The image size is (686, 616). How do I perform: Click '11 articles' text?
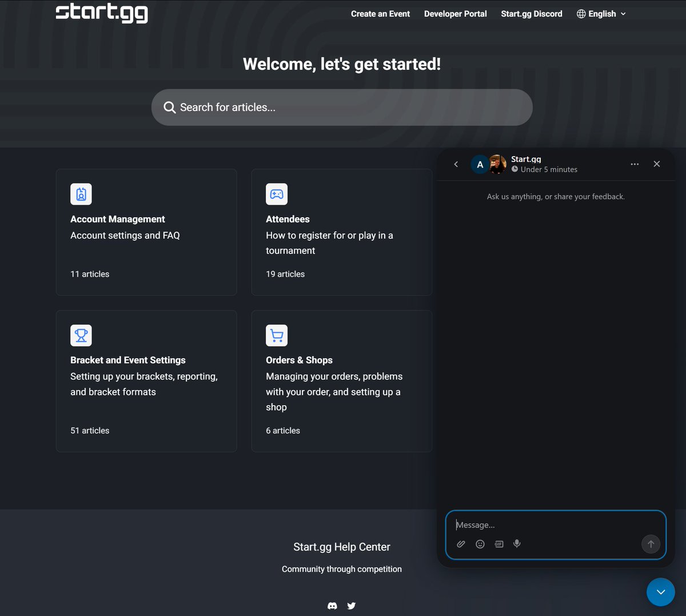click(90, 274)
